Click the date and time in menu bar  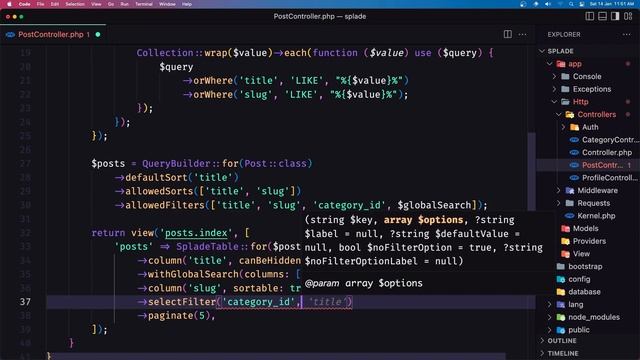612,4
